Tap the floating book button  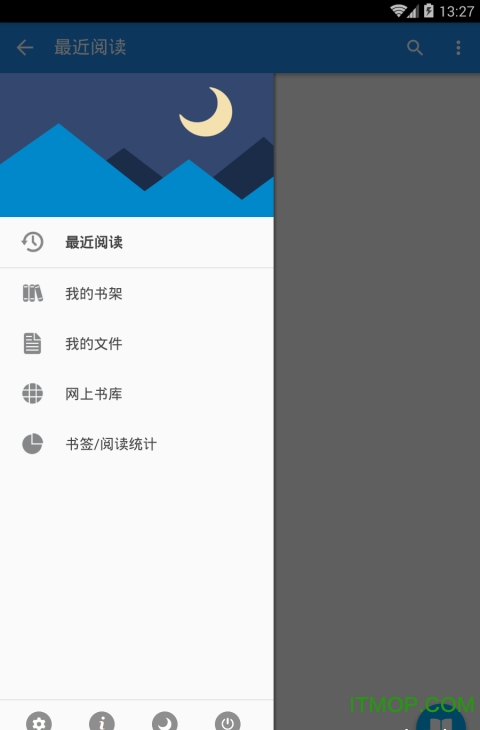click(x=440, y=717)
